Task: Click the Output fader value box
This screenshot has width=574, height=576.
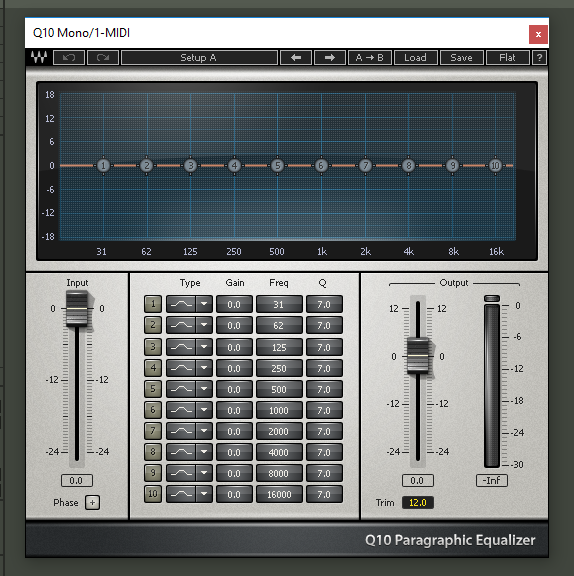Action: pos(418,480)
